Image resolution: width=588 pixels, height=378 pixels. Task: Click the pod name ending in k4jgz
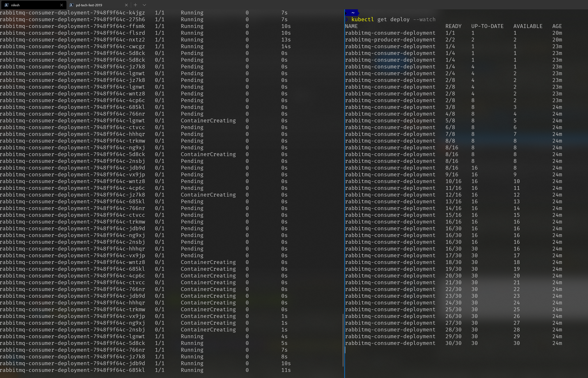pos(73,13)
